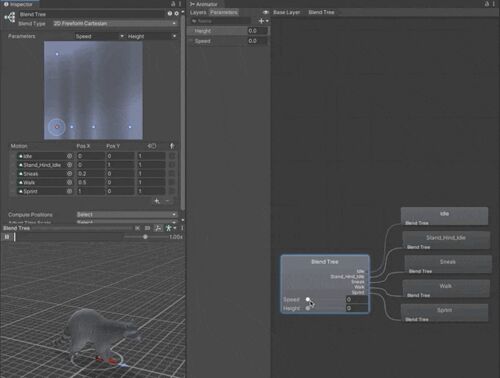
Task: Open the preview pane options menu
Action: pos(182,228)
